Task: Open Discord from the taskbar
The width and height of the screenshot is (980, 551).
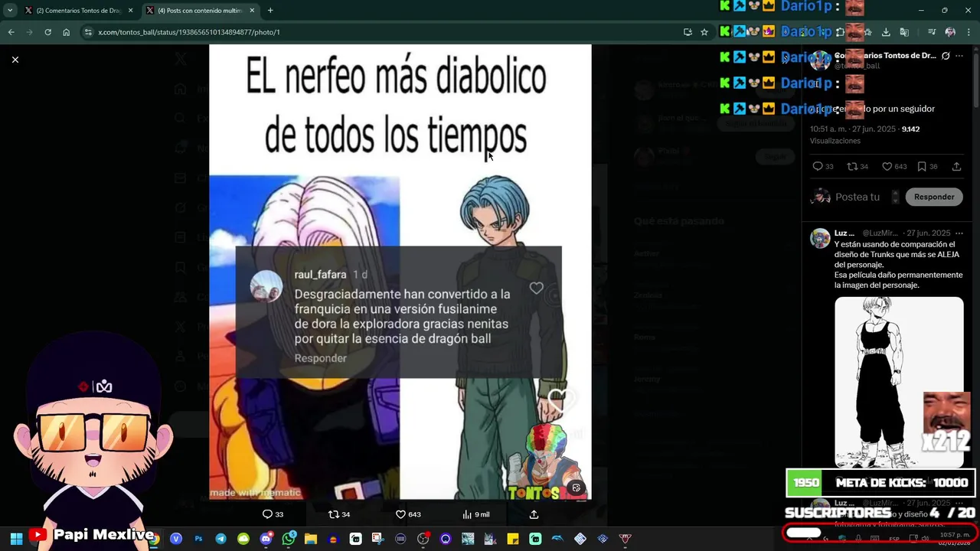Action: click(266, 539)
